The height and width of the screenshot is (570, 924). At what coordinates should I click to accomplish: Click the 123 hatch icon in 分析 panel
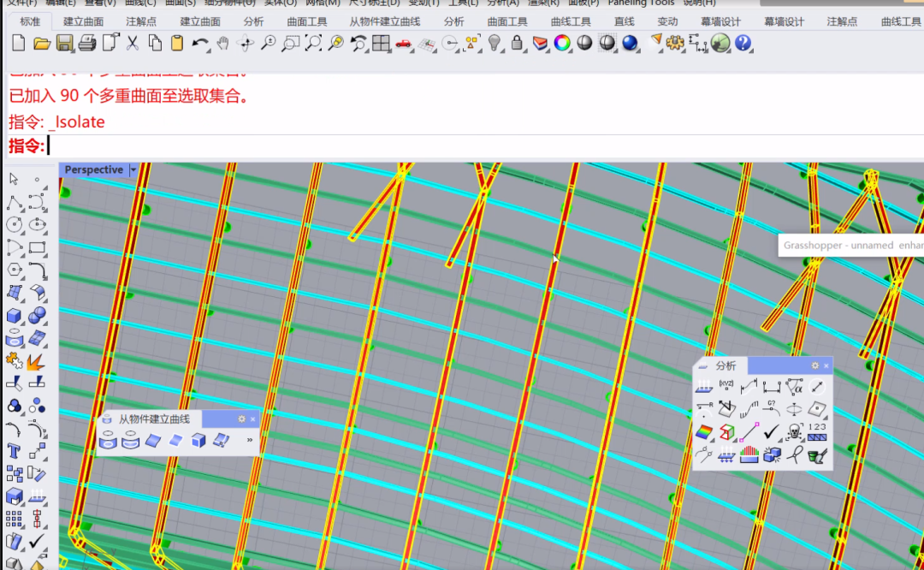tap(817, 432)
